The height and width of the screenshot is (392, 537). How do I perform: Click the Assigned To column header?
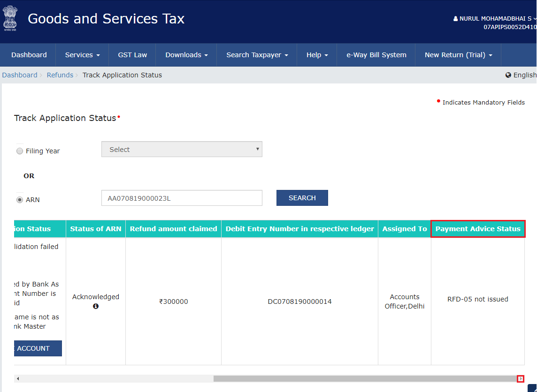point(405,229)
